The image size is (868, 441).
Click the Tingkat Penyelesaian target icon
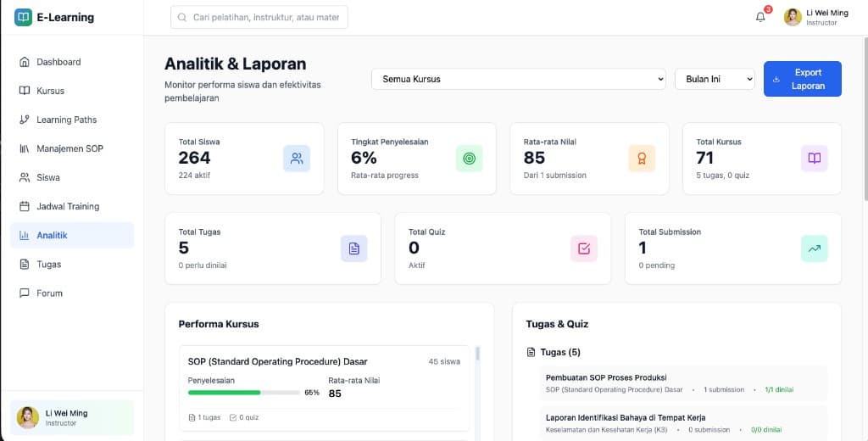[469, 159]
